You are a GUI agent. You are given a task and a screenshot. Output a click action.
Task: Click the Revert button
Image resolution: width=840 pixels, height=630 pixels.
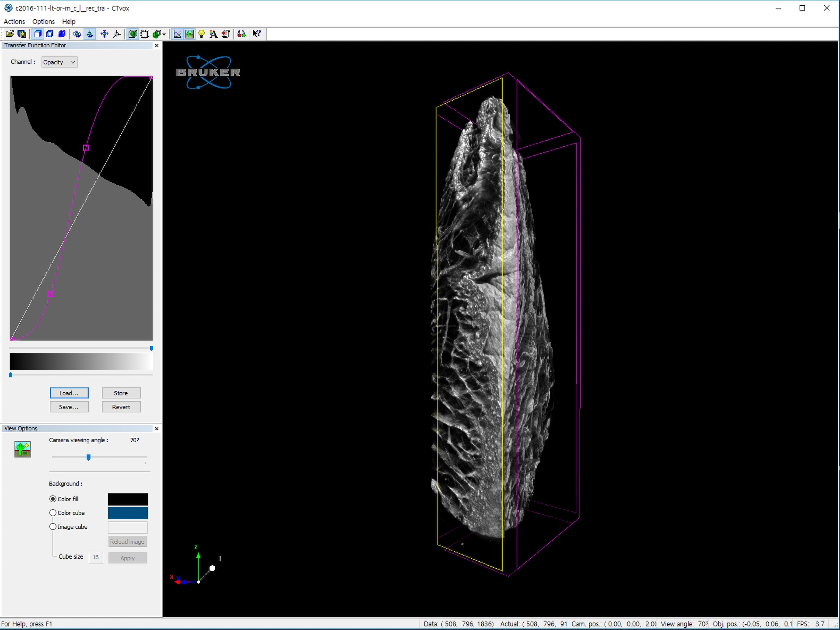click(121, 407)
